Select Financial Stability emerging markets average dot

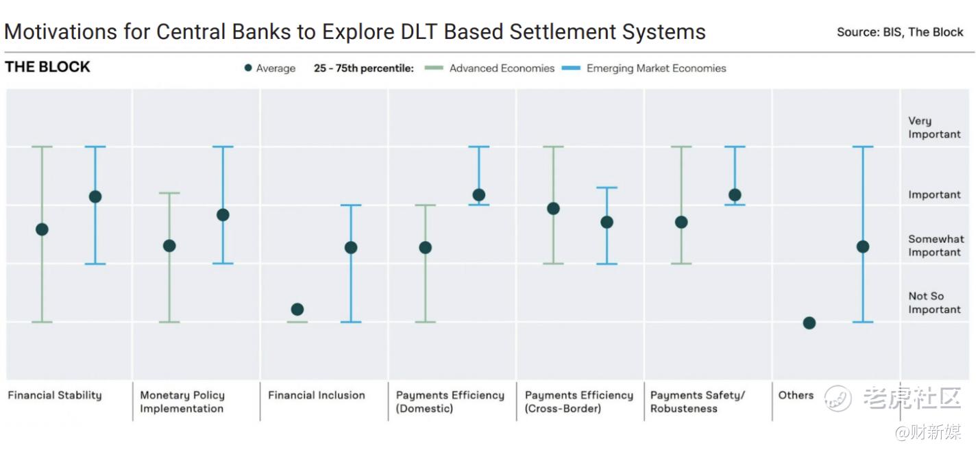click(95, 197)
